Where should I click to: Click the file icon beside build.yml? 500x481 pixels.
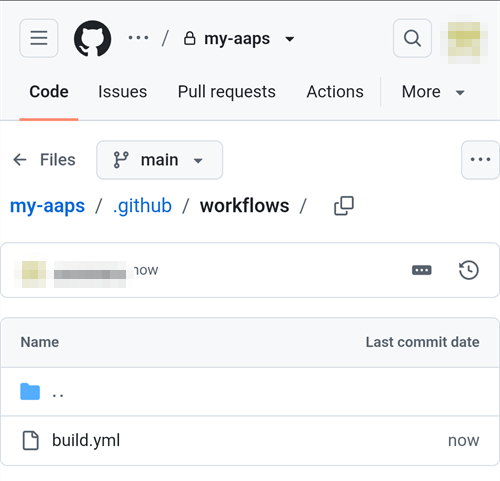click(30, 440)
